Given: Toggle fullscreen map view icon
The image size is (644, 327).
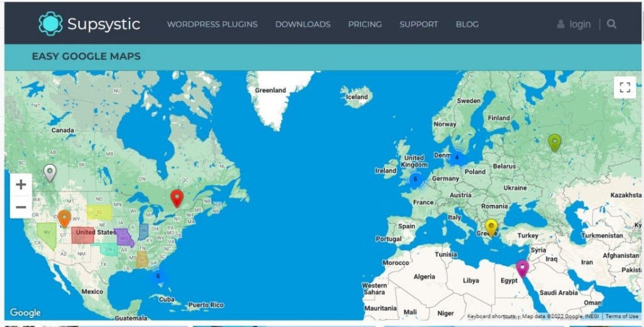Looking at the screenshot, I should click(625, 87).
